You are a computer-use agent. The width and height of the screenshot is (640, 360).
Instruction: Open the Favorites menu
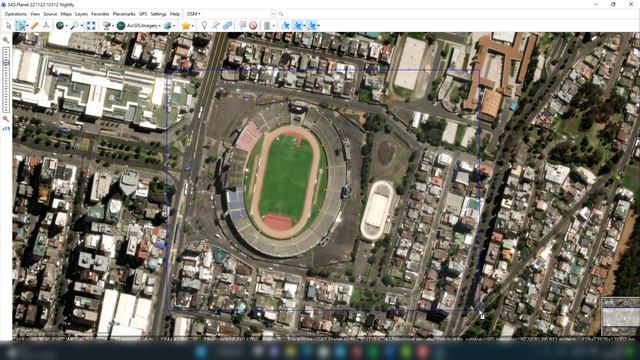pyautogui.click(x=100, y=14)
